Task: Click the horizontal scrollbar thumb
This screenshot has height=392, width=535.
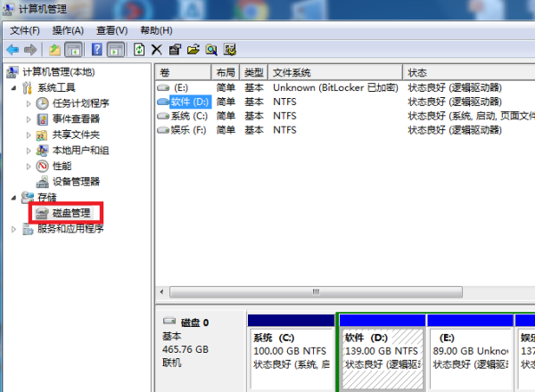Action: 316,292
